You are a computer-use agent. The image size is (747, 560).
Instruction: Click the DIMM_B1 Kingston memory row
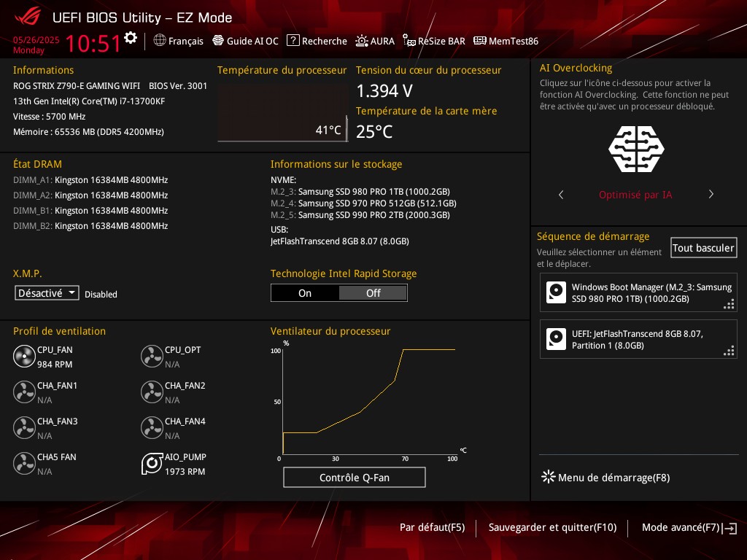coord(90,211)
